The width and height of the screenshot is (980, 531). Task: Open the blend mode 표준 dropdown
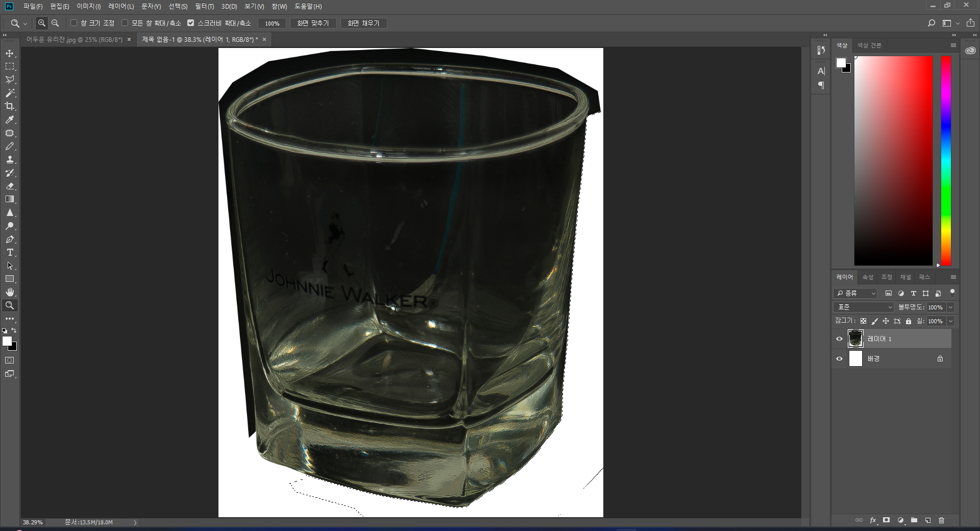864,307
